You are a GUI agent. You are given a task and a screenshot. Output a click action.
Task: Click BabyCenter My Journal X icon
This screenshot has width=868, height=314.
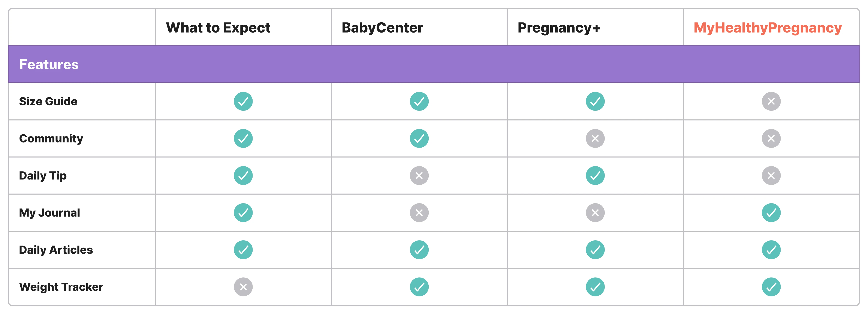click(419, 213)
